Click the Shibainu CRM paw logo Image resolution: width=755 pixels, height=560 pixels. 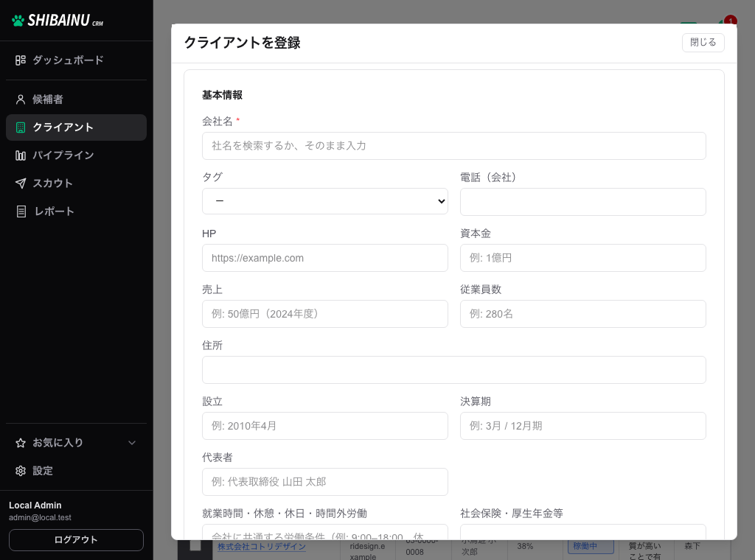(x=18, y=21)
